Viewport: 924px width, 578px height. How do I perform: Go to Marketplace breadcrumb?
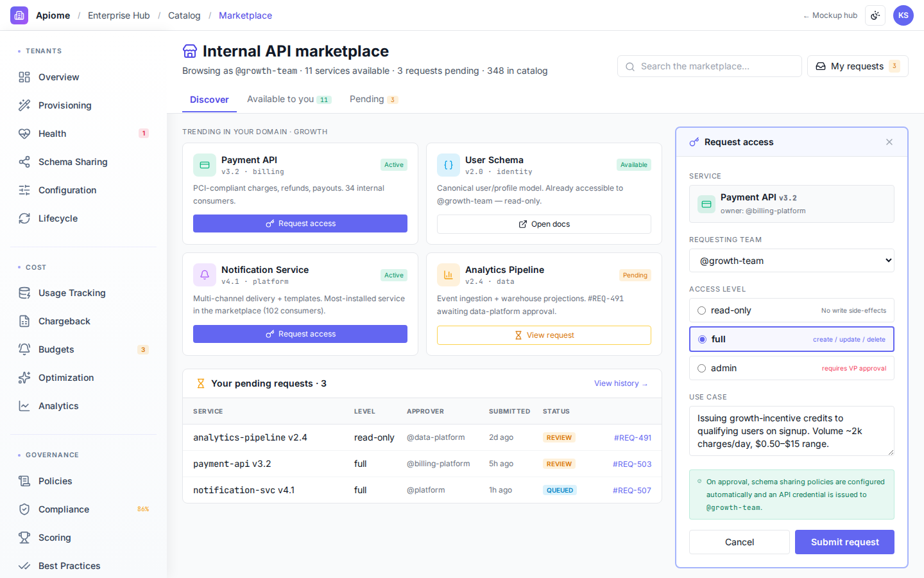point(245,15)
